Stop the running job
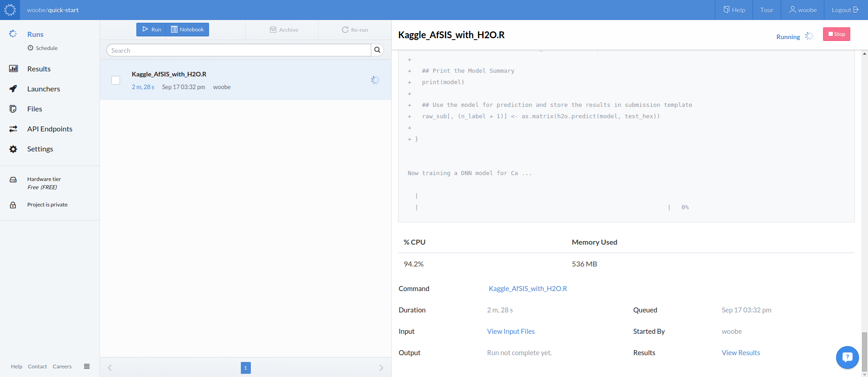 tap(836, 34)
